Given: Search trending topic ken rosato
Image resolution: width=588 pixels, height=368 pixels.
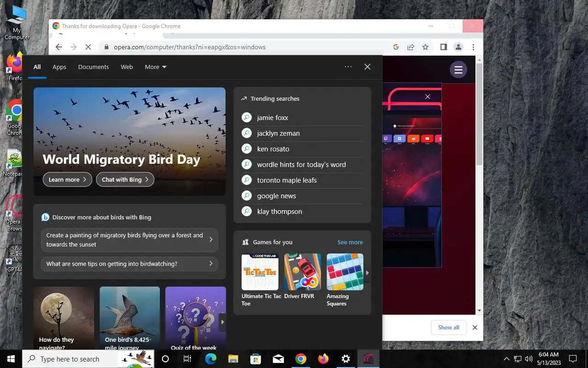Looking at the screenshot, I should [x=302, y=149].
